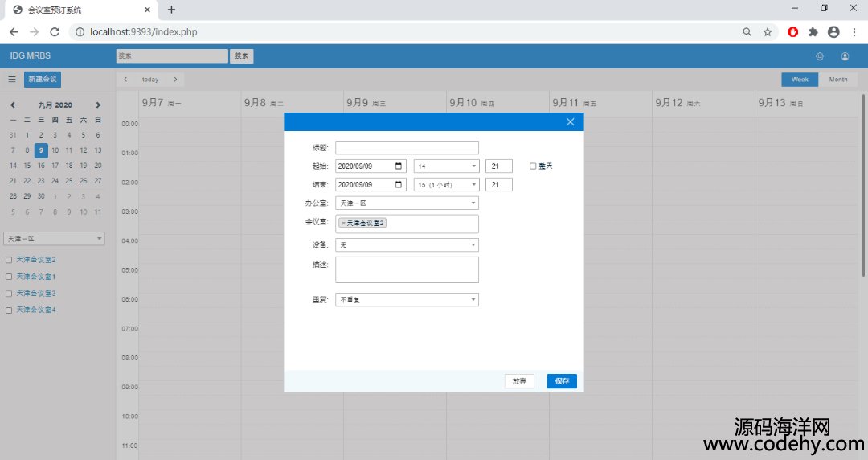Close the new meeting dialog with X
The image size is (868, 460).
tap(570, 121)
